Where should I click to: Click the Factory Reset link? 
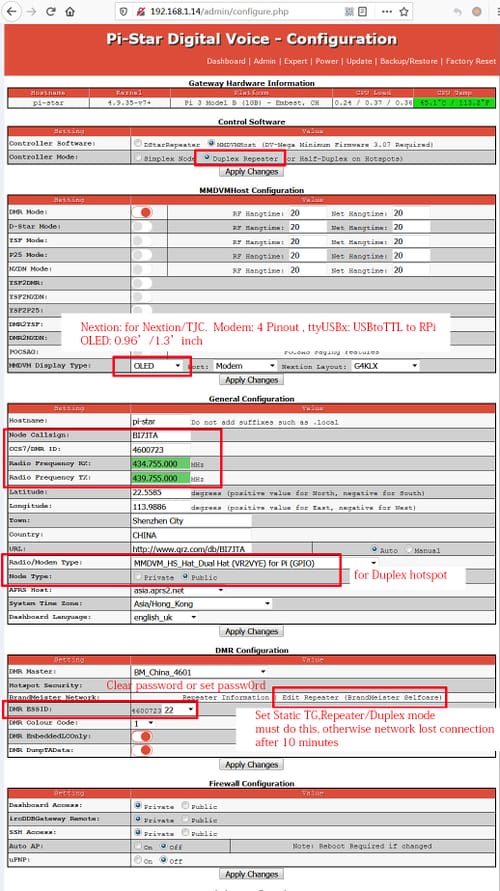tap(470, 61)
